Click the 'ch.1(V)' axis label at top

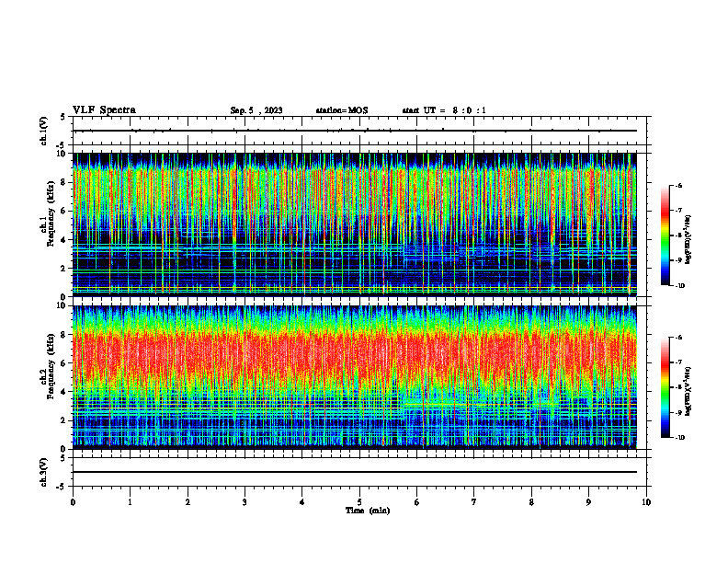43,131
